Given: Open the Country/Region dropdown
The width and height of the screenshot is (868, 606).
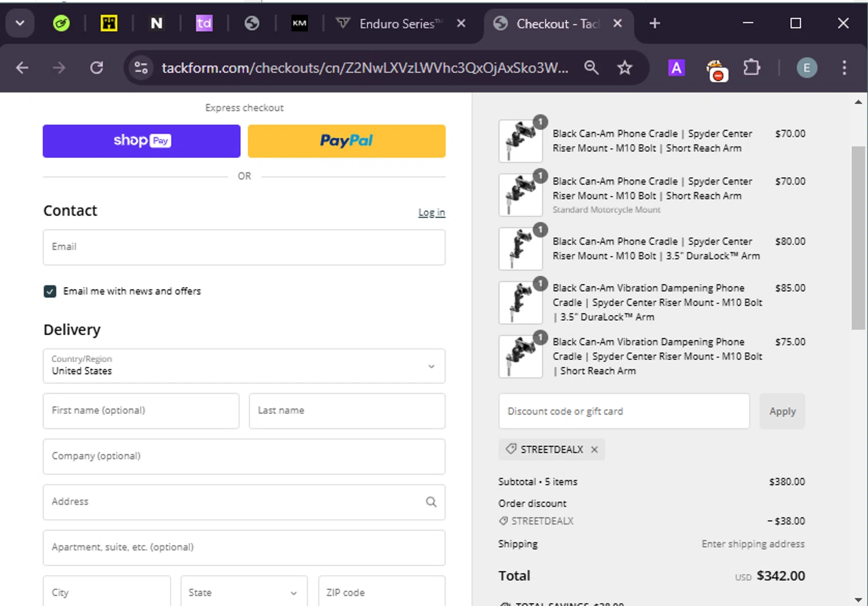Looking at the screenshot, I should click(x=244, y=366).
